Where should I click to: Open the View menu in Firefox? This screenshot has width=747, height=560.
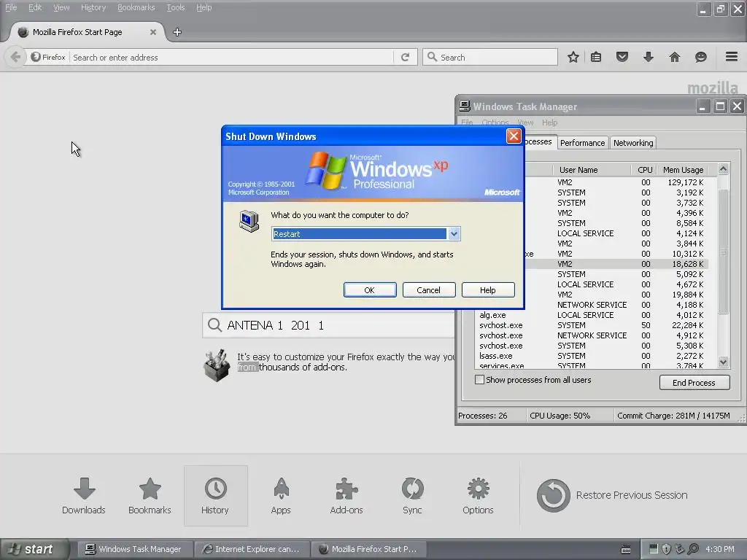pos(61,7)
